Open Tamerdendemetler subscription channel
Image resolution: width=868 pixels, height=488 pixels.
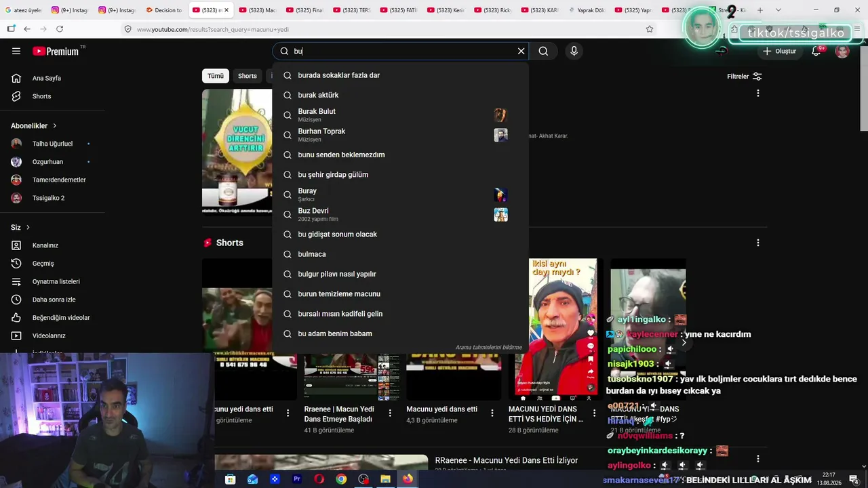(59, 180)
